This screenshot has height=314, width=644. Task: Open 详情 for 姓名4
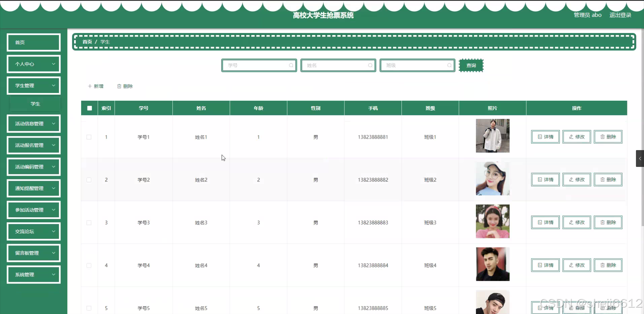click(545, 265)
